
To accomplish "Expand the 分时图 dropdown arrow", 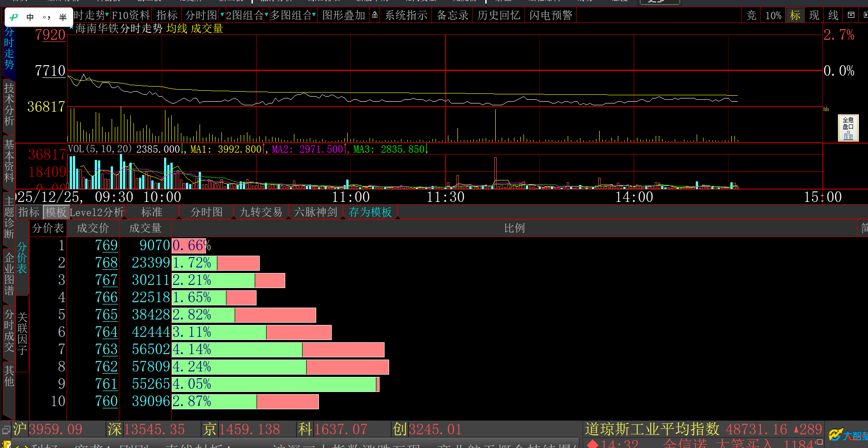I will click(x=222, y=15).
